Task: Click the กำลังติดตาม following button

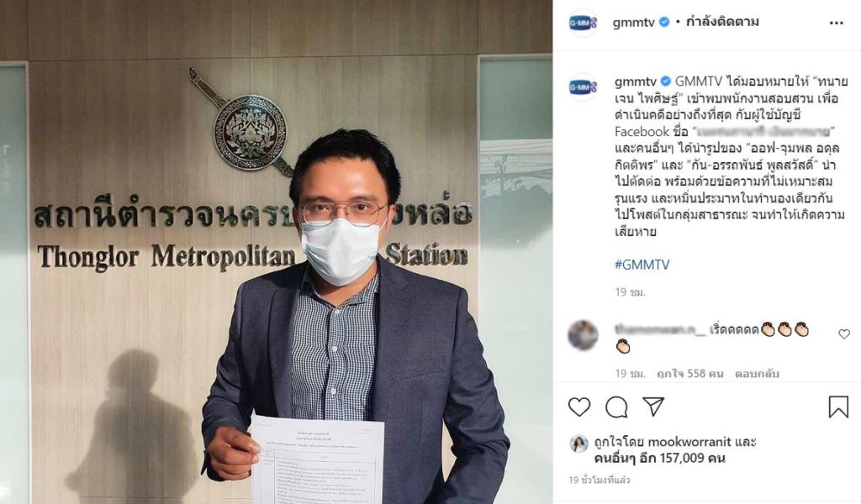Action: tap(722, 22)
